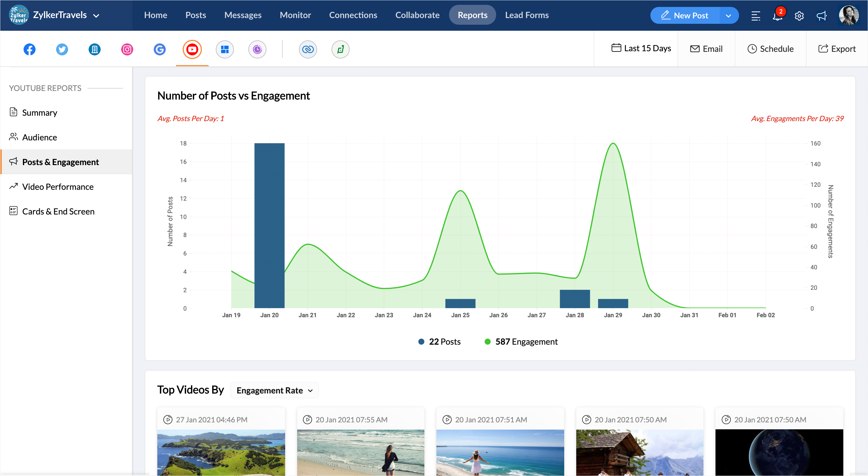Open the Google My Business channel icon
868x476 pixels.
(x=159, y=49)
